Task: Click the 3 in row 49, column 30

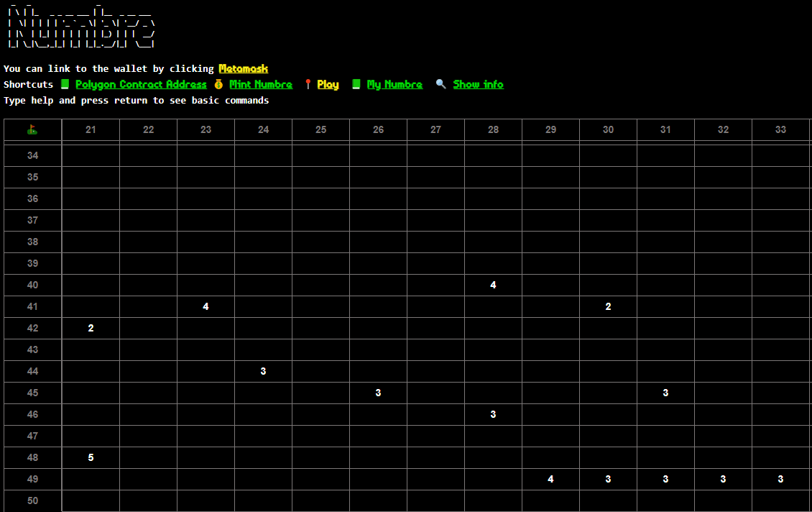Action: [x=608, y=480]
